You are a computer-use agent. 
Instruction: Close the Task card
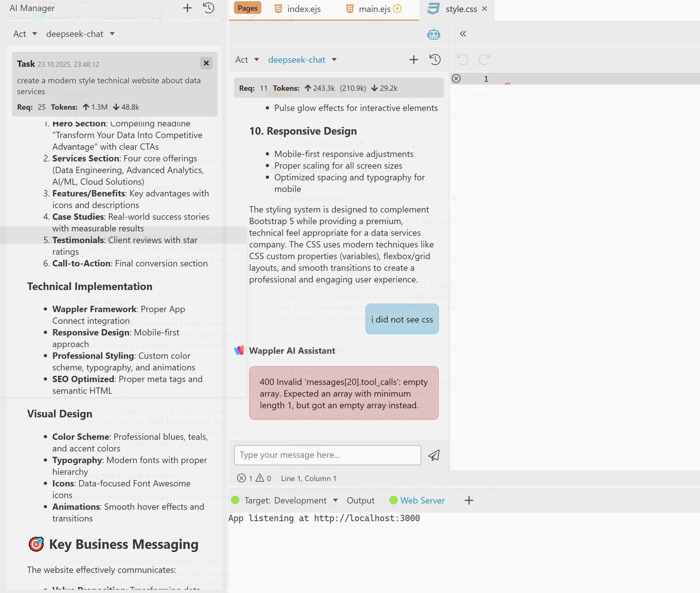click(206, 63)
